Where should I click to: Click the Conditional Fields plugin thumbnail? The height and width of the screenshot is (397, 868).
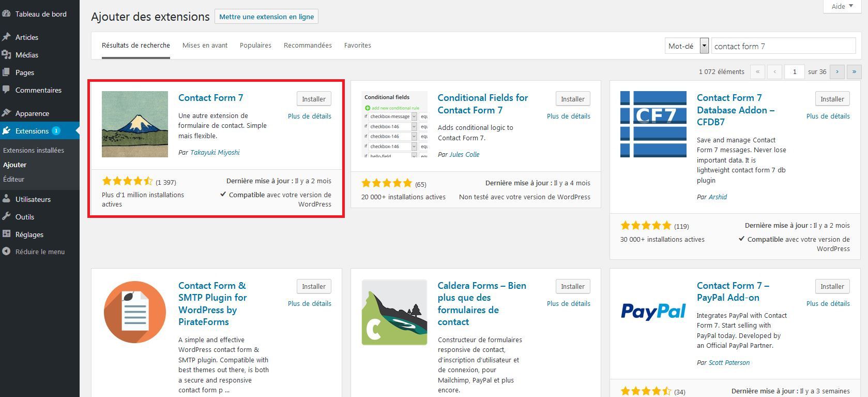click(394, 124)
